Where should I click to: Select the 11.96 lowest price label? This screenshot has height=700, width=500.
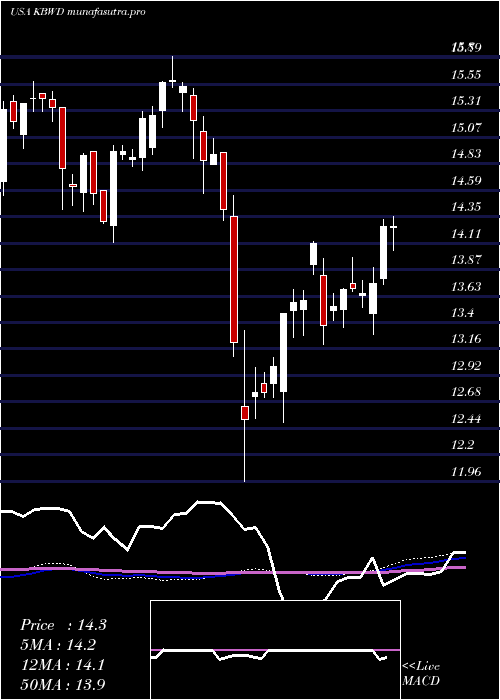[466, 471]
